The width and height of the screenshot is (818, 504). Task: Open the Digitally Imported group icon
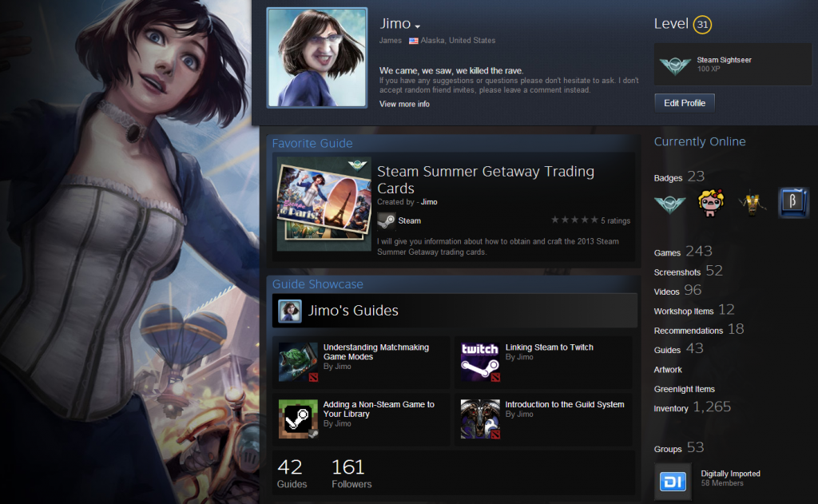(x=673, y=482)
